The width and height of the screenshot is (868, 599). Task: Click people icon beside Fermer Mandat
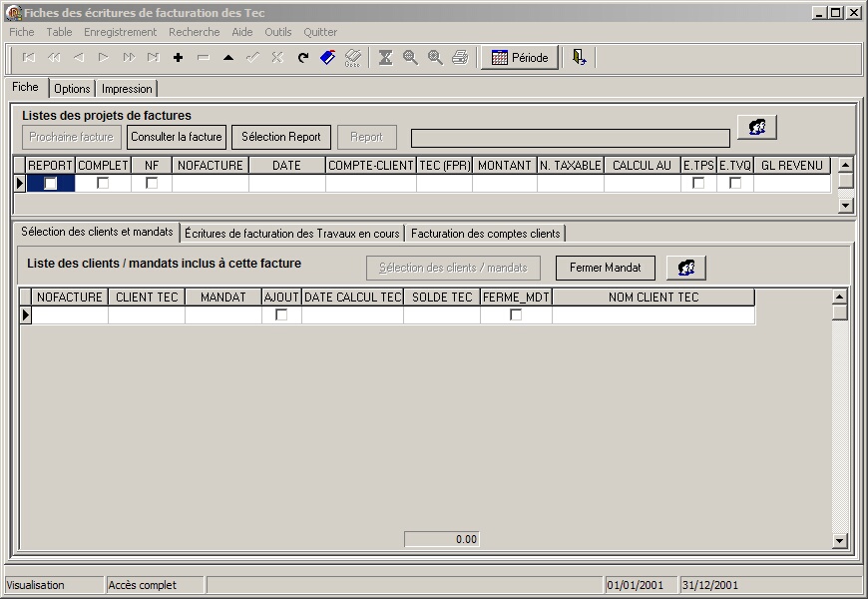click(x=685, y=268)
